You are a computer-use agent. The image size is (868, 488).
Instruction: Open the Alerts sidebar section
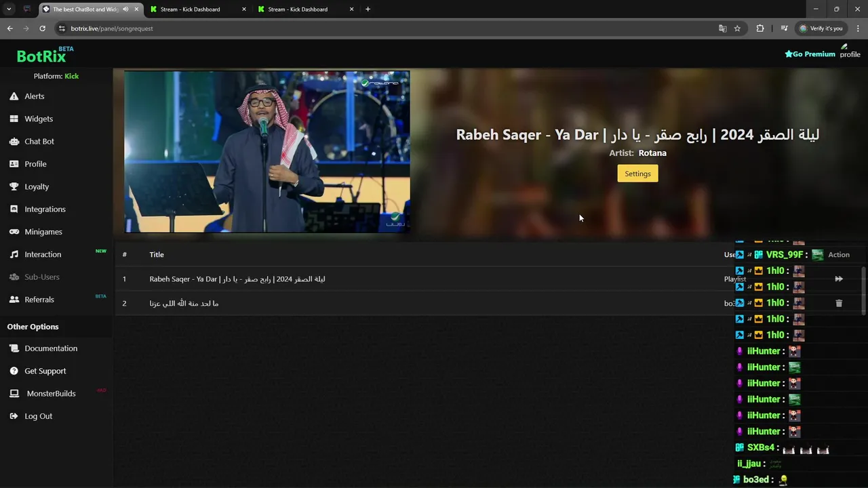pyautogui.click(x=34, y=96)
